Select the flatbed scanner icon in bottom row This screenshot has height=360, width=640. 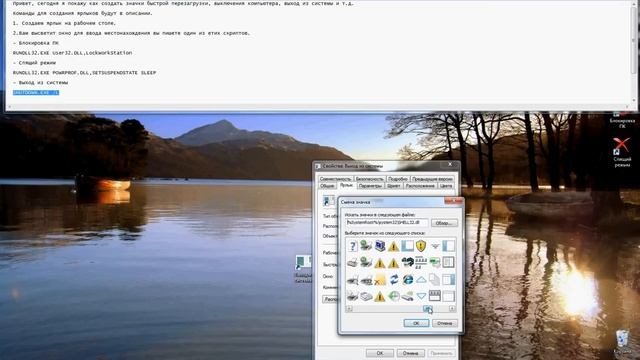pos(366,296)
